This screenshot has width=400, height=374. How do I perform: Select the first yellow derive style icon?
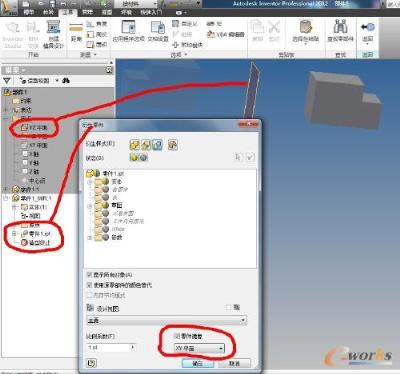coord(135,145)
